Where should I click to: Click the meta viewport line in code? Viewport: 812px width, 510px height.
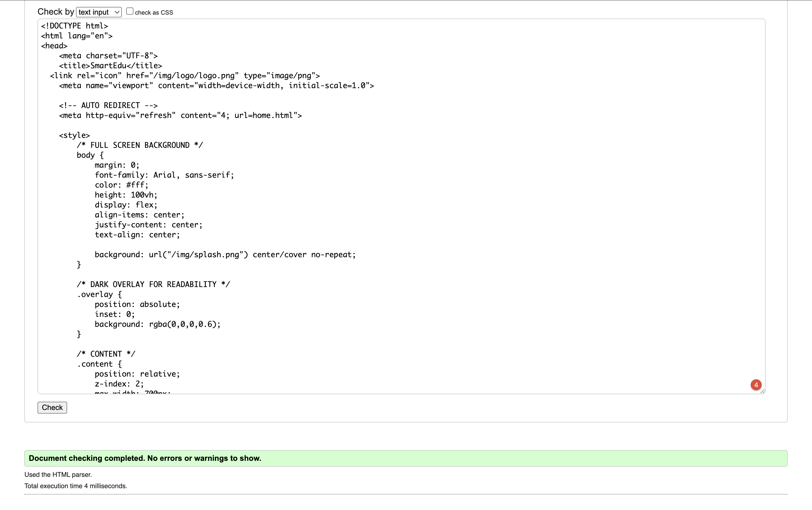click(216, 86)
